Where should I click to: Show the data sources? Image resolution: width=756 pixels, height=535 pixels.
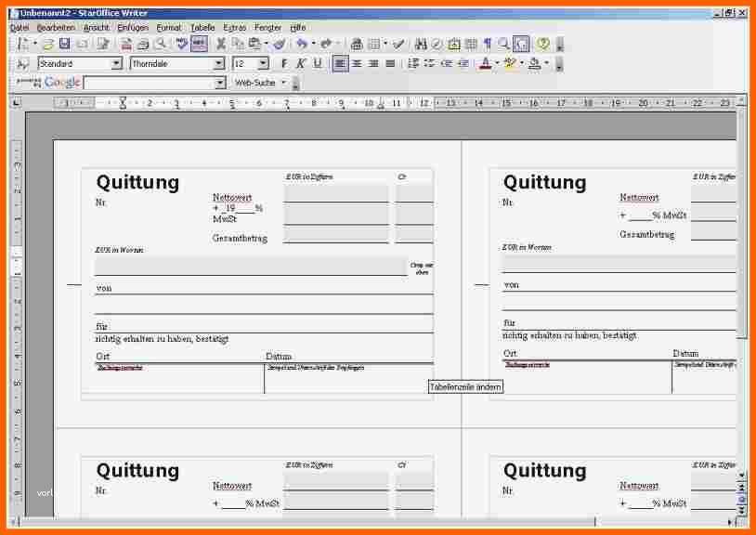tap(471, 44)
